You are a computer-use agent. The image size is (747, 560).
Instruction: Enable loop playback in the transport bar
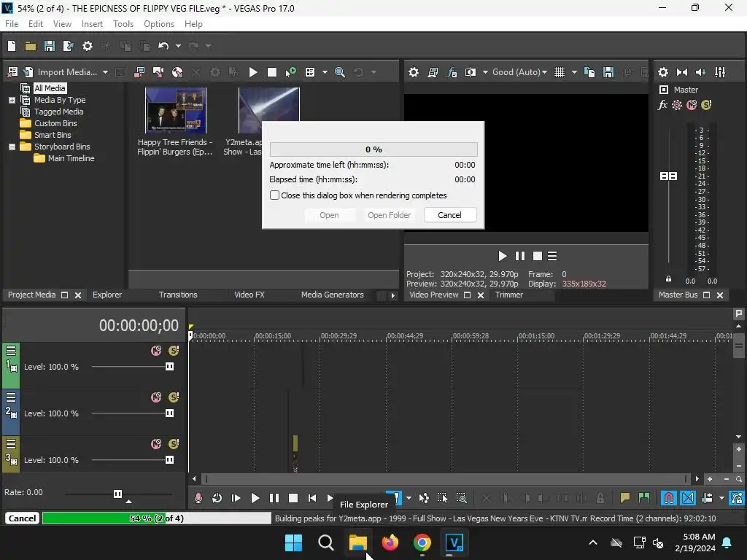217,498
